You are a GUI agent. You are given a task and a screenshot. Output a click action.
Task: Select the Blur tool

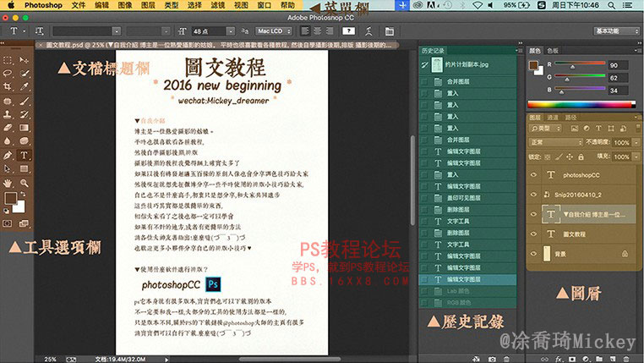(8, 140)
